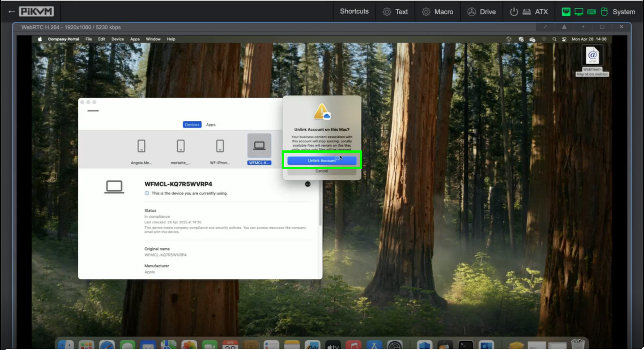Open the Device menu
The width and height of the screenshot is (644, 350).
pyautogui.click(x=118, y=39)
